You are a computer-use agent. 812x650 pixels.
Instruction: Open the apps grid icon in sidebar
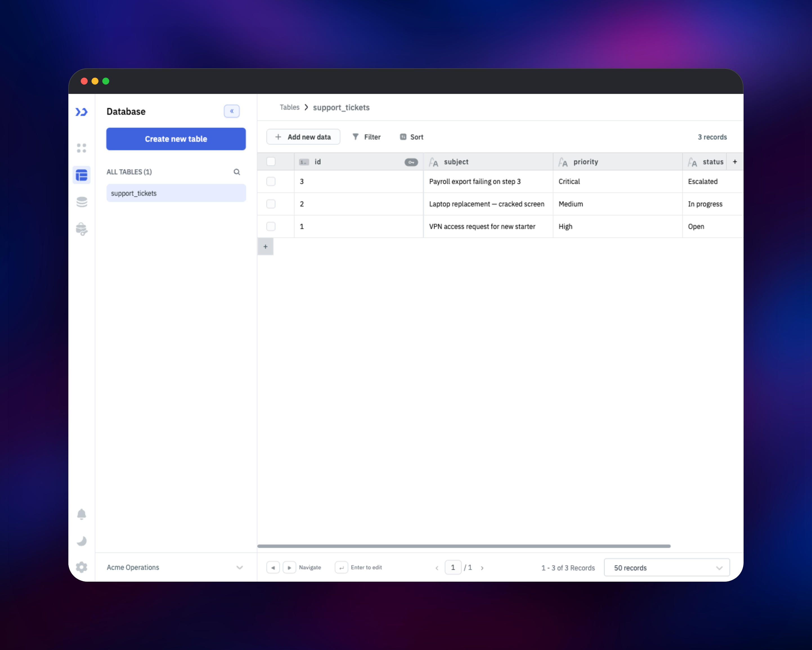[x=81, y=148]
